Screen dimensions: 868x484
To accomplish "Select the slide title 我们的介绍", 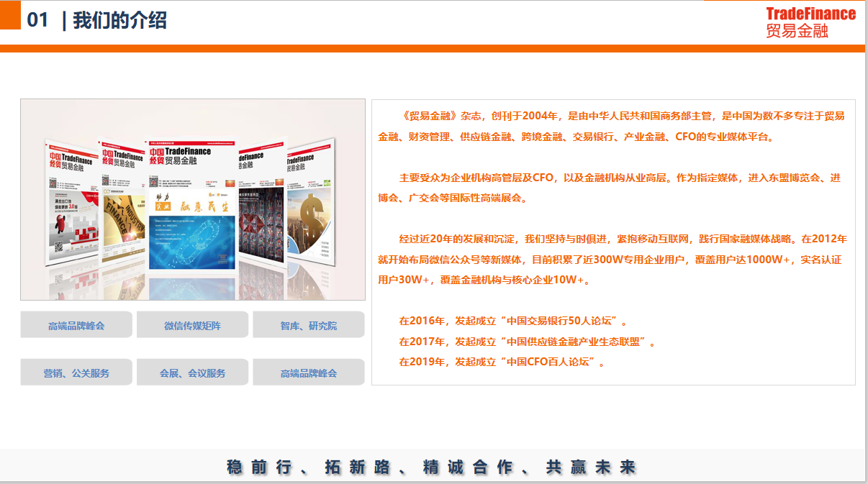I will (x=119, y=21).
